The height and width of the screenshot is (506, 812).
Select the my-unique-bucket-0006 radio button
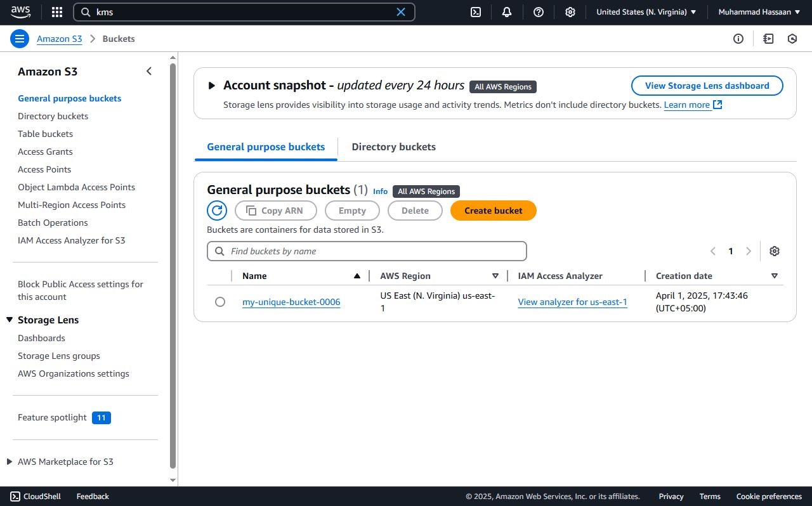(220, 302)
